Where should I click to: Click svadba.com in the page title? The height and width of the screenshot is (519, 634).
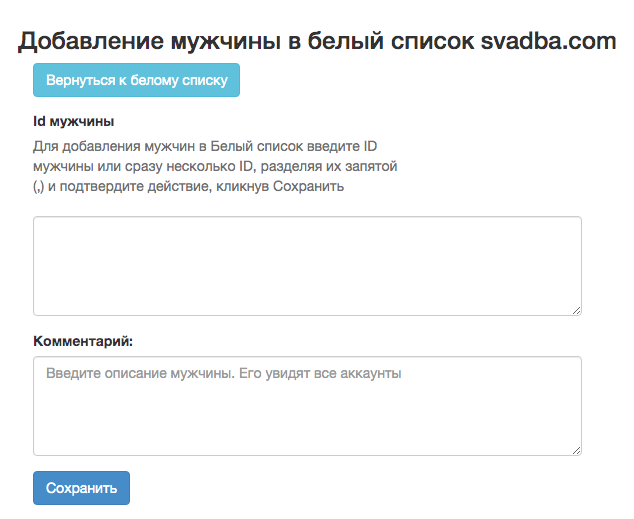pyautogui.click(x=548, y=41)
